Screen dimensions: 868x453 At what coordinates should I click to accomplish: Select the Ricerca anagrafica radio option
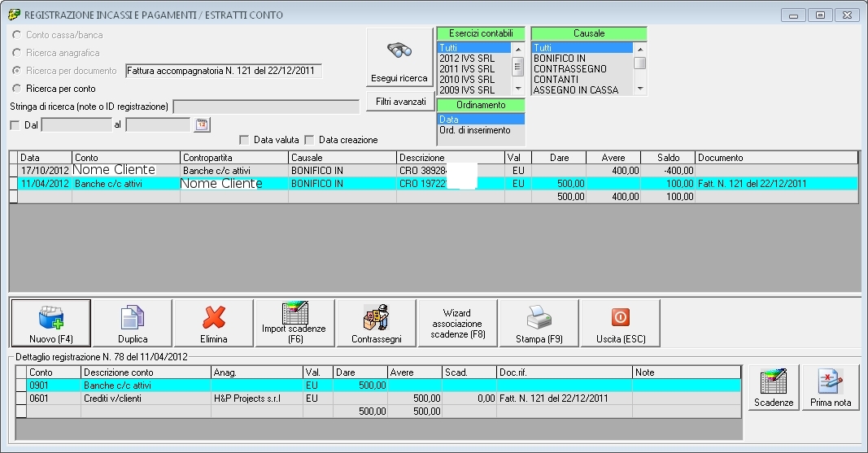[16, 53]
